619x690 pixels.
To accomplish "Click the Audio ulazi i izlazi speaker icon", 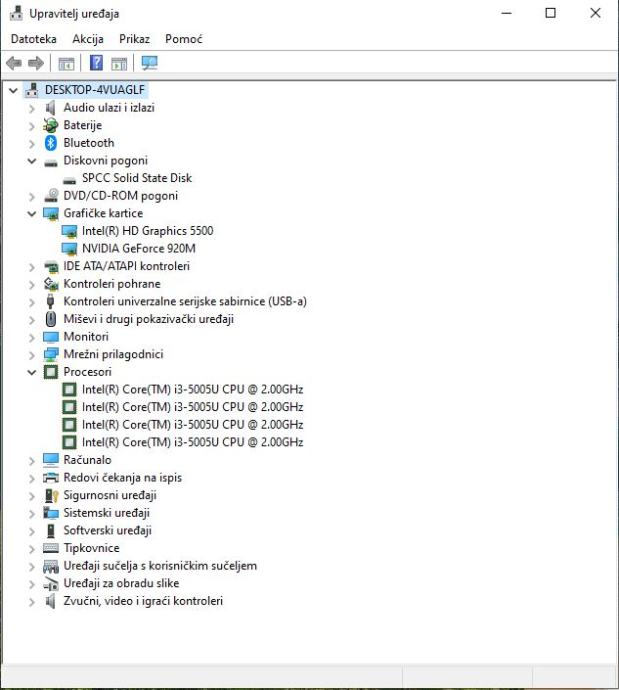I will (x=51, y=107).
